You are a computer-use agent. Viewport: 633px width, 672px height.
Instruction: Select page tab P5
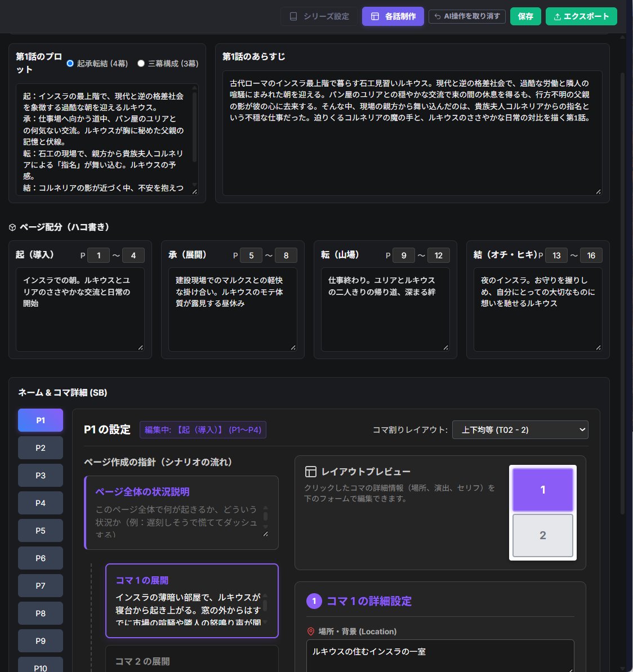[x=41, y=531]
